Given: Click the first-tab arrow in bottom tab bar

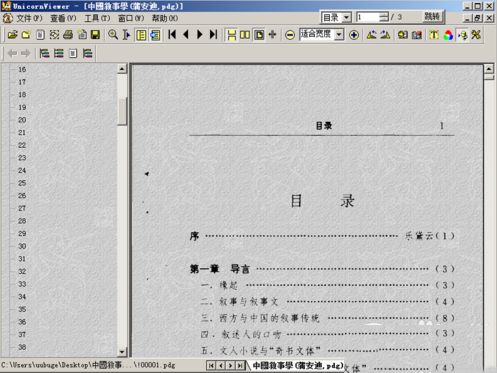Looking at the screenshot, I should 211,366.
